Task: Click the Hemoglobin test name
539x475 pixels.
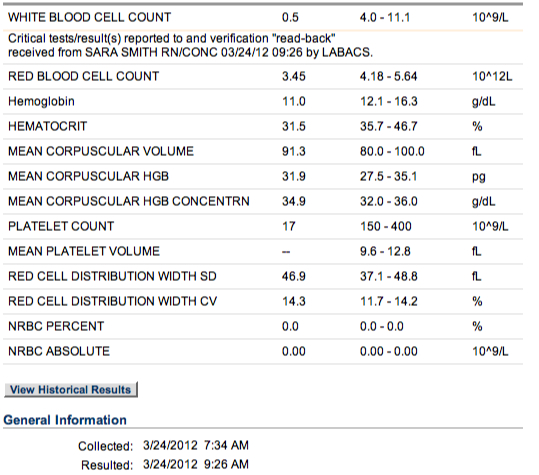Action: (41, 101)
